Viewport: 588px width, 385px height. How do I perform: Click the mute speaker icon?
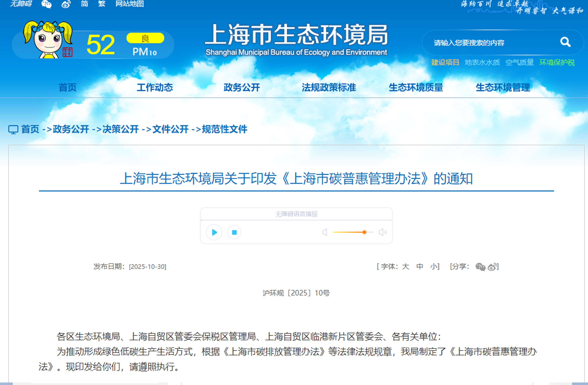(x=325, y=232)
